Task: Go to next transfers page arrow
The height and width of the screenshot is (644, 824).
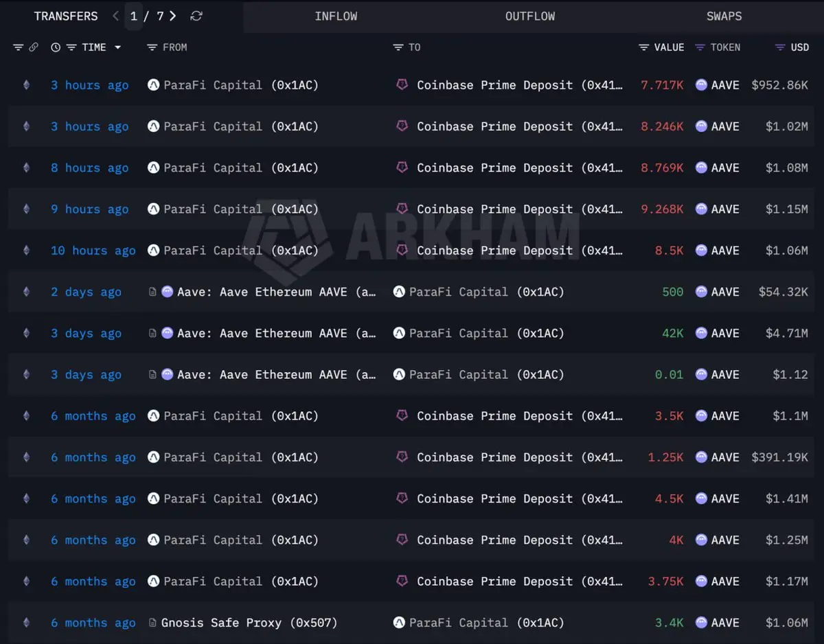Action: pyautogui.click(x=173, y=16)
